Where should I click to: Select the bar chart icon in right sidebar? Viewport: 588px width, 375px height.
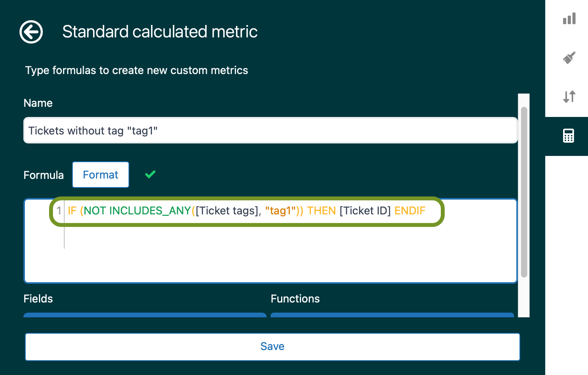pos(569,18)
